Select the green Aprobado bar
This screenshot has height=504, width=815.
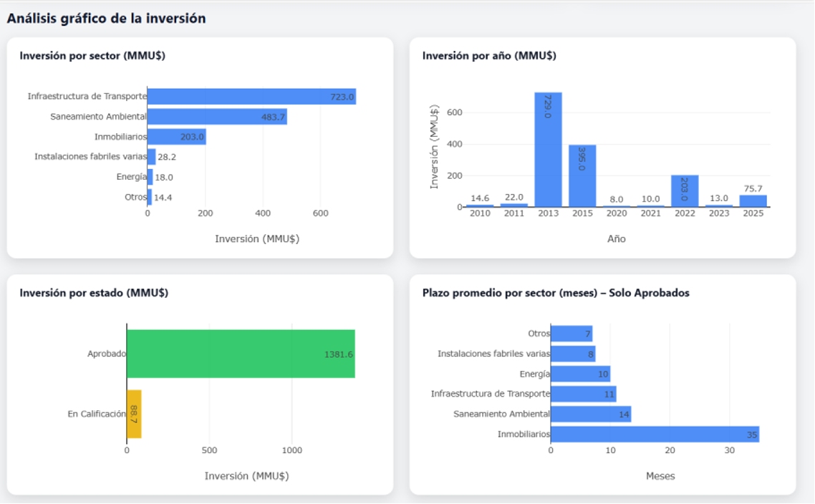(240, 354)
